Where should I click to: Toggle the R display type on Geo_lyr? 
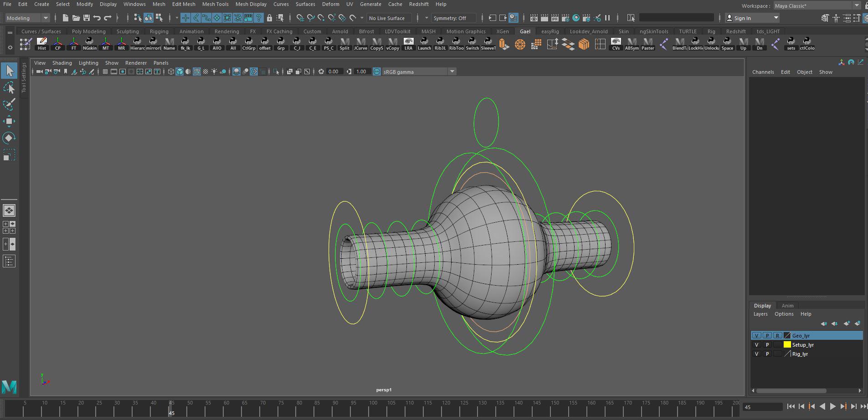pos(777,336)
